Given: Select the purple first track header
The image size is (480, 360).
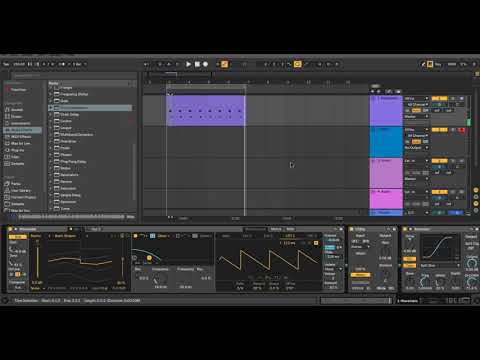Looking at the screenshot, I should pos(386,111).
